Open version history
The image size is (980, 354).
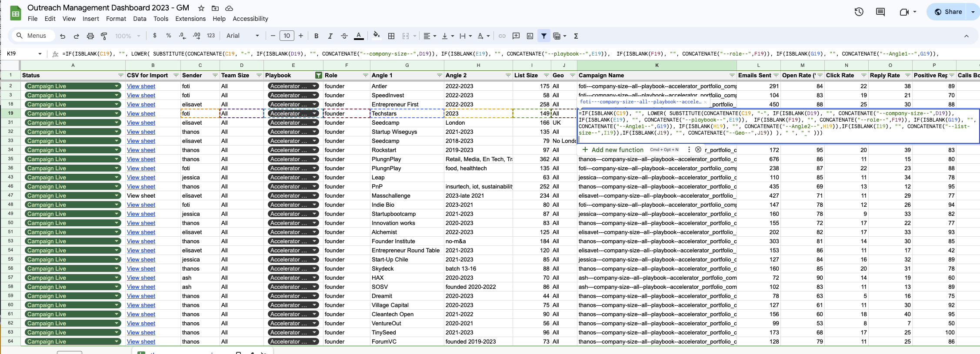pos(859,12)
